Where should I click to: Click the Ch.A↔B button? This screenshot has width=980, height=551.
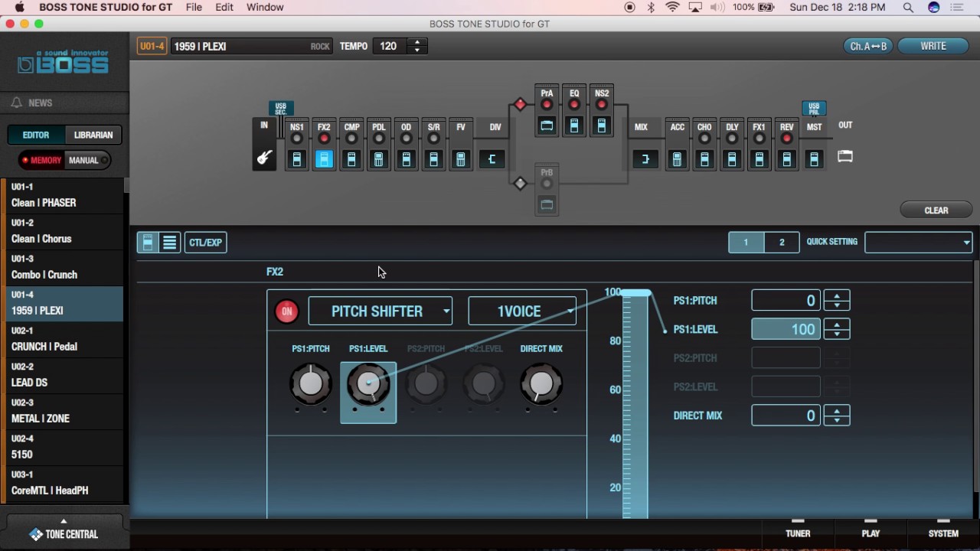[868, 46]
